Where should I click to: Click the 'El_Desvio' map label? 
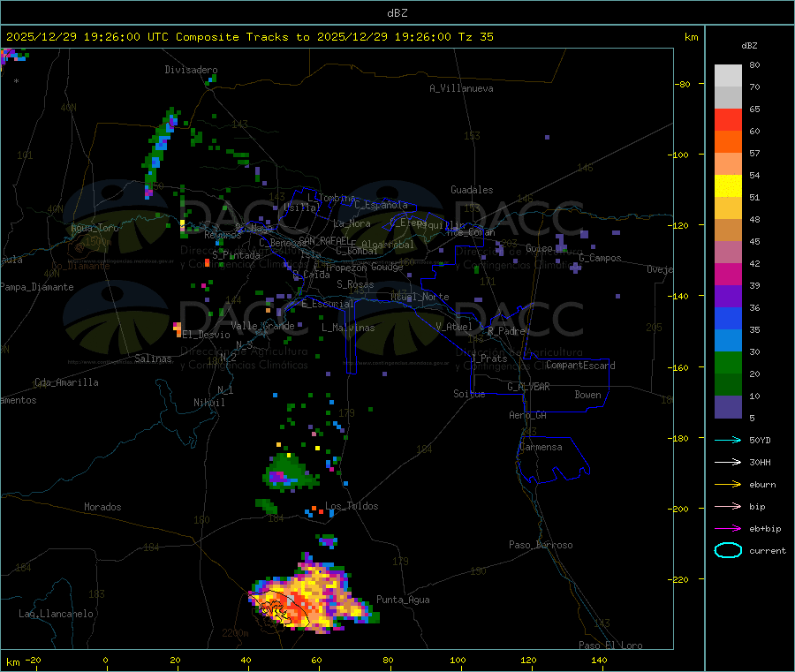click(x=206, y=335)
